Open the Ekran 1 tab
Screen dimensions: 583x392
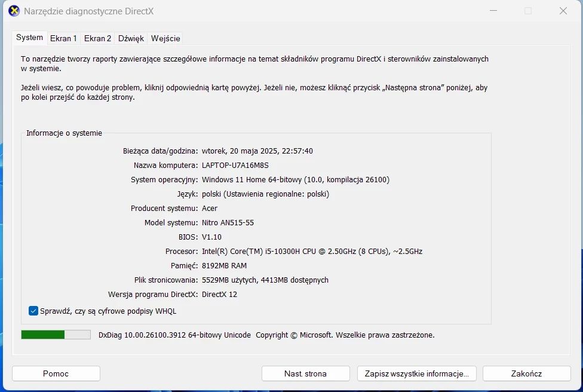click(x=63, y=38)
